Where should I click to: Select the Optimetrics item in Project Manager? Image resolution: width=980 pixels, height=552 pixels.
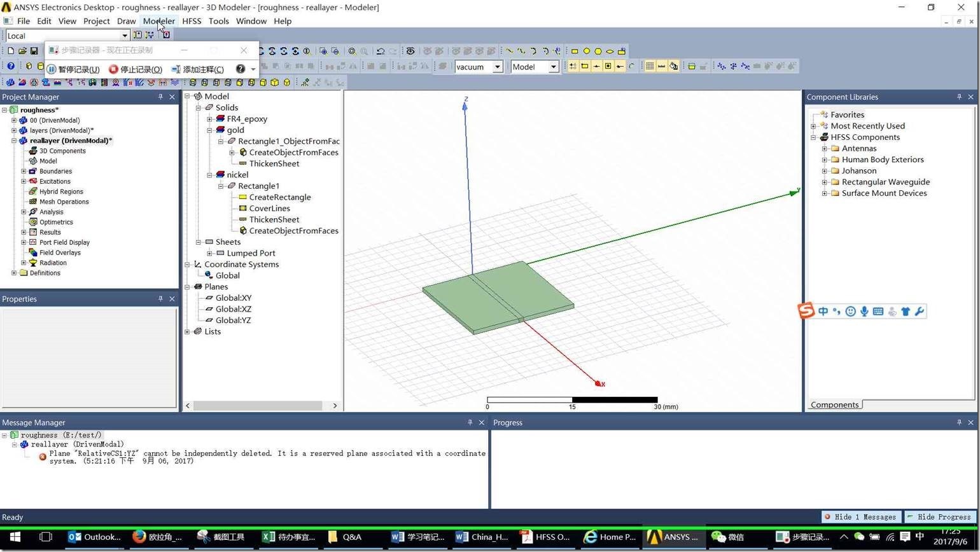click(x=56, y=222)
